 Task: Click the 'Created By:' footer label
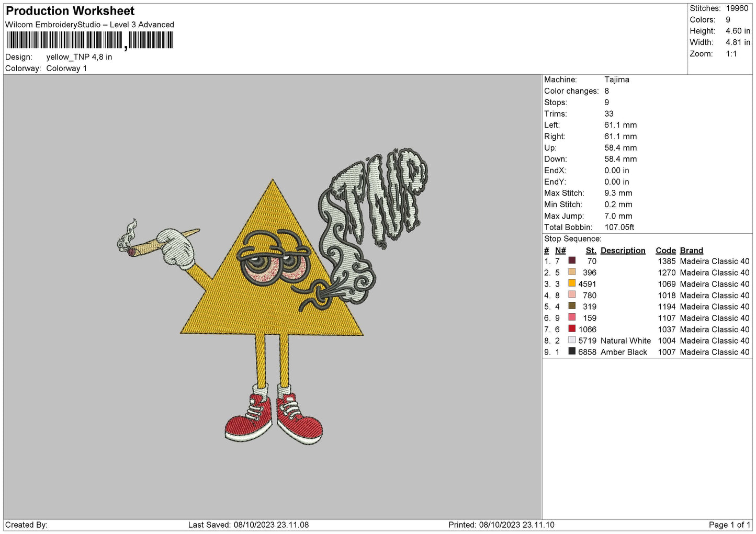[x=26, y=525]
